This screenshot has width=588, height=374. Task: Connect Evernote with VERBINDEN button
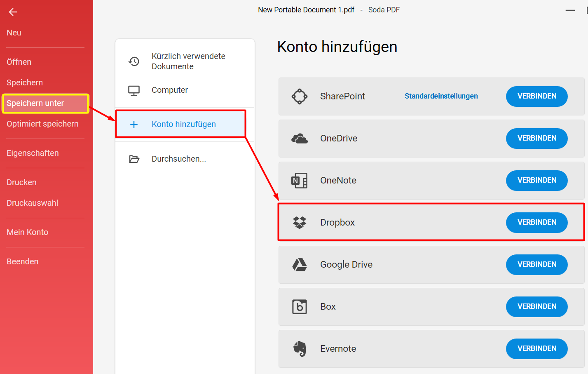point(536,349)
